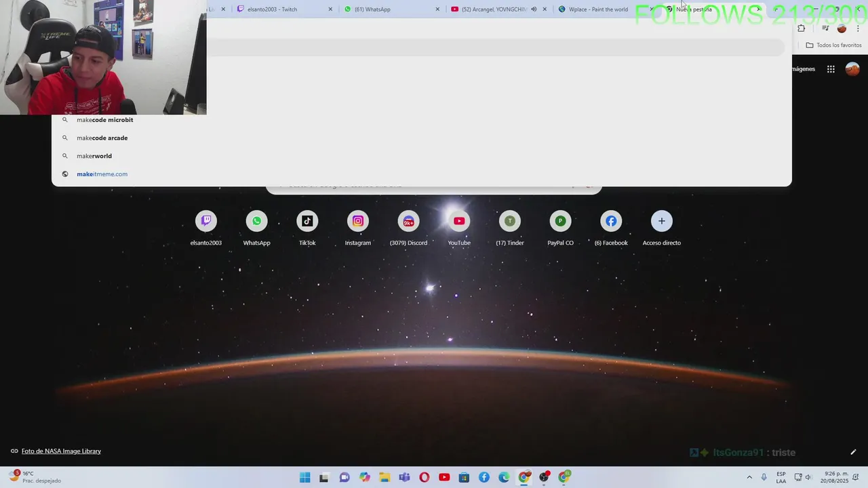Open the Google apps grid
868x488 pixels.
tap(831, 69)
